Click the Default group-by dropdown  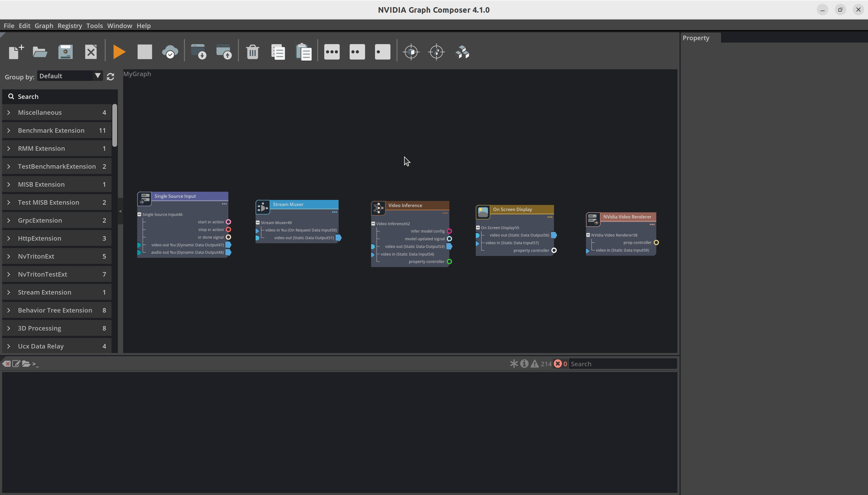click(x=68, y=76)
